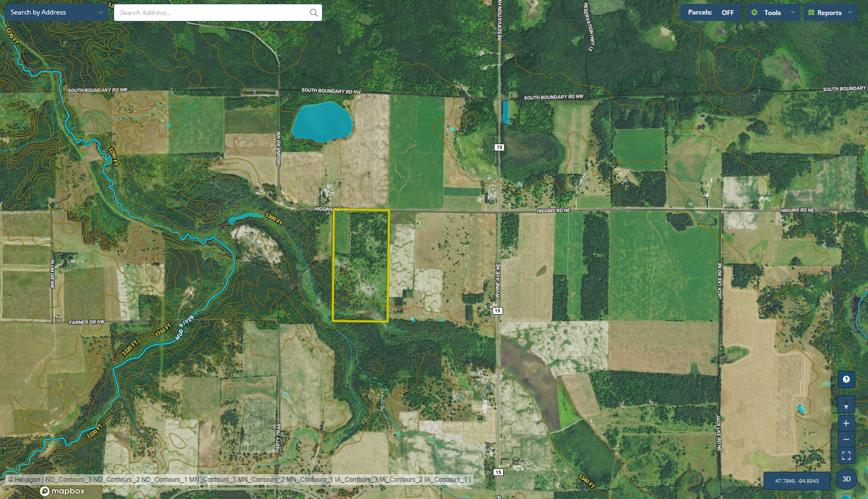Zoom out with the minus button
The height and width of the screenshot is (499, 868).
[846, 440]
